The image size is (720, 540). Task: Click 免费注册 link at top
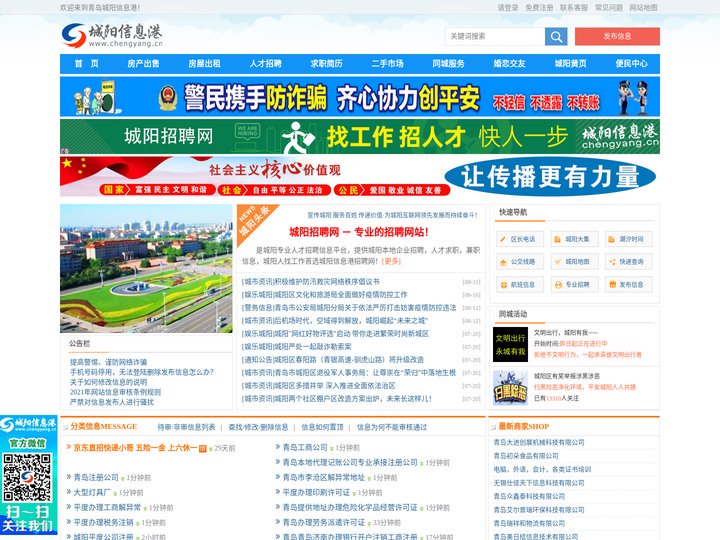pyautogui.click(x=539, y=8)
